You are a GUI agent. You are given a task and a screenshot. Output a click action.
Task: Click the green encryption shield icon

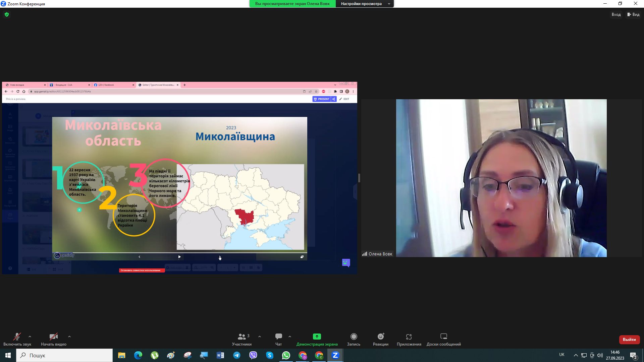click(x=7, y=14)
